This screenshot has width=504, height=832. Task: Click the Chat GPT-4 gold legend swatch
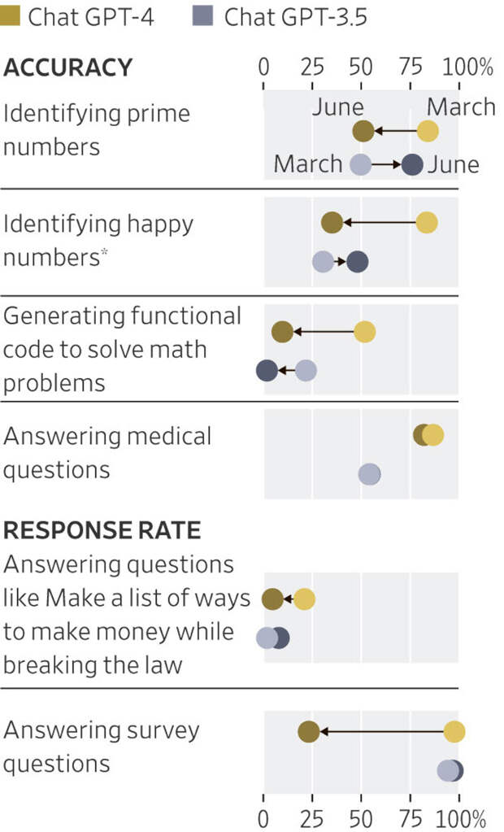[11, 16]
